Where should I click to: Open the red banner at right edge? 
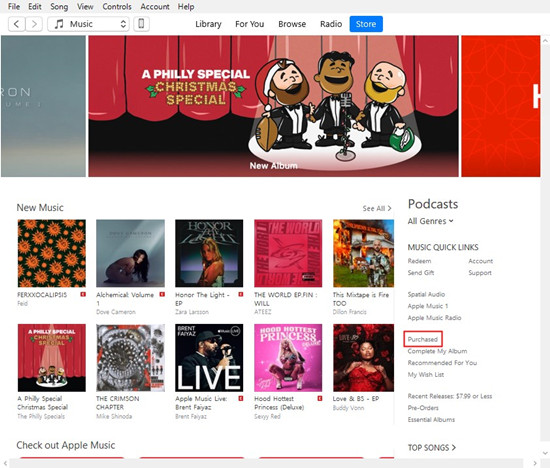(x=501, y=106)
